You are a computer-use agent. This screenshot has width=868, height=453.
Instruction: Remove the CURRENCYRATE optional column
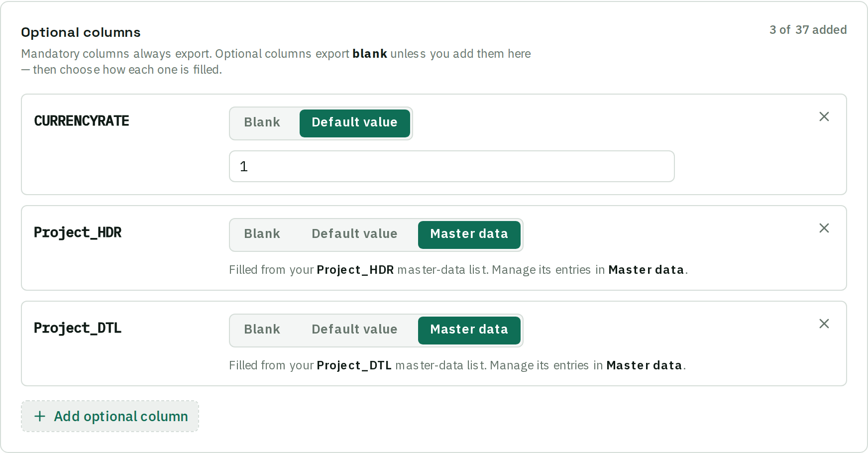824,116
